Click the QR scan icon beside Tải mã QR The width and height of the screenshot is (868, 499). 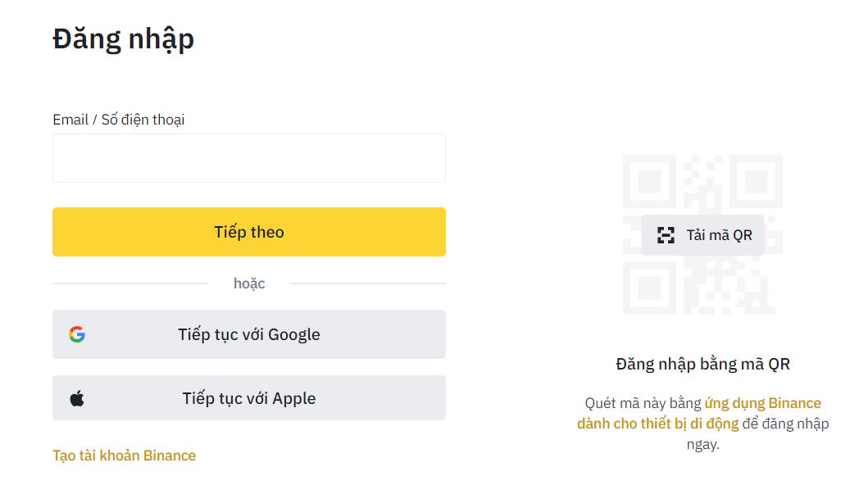tap(666, 235)
